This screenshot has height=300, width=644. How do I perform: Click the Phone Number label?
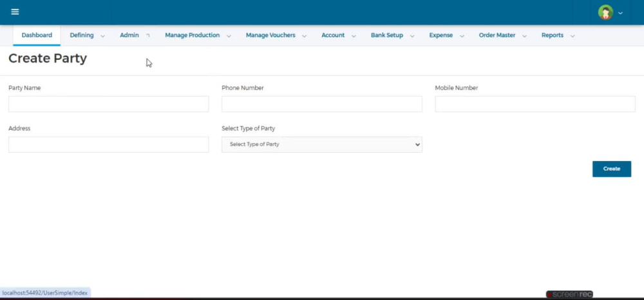pos(243,88)
